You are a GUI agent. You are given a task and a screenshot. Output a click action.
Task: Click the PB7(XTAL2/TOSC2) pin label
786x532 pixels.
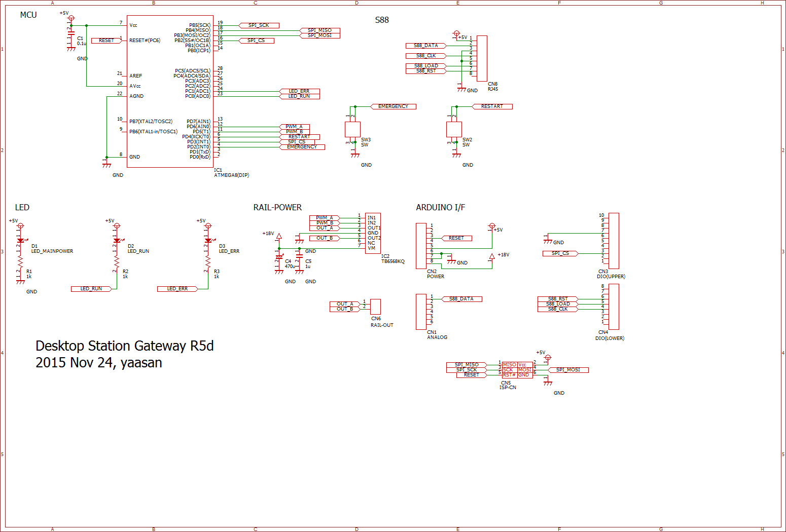click(151, 122)
